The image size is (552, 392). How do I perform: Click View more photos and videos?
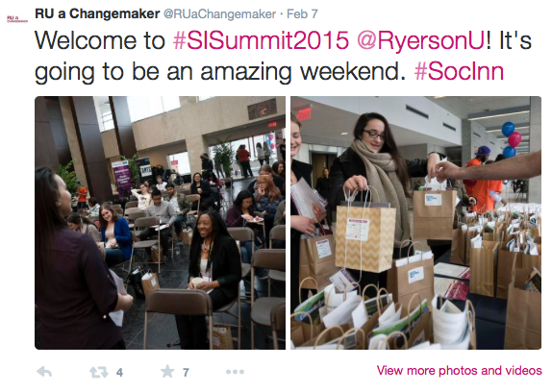[459, 370]
